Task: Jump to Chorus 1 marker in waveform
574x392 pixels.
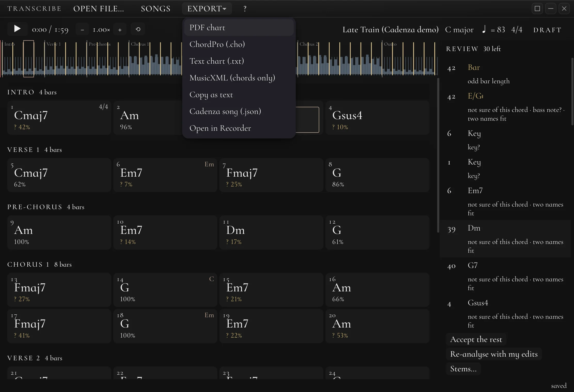Action: (x=140, y=44)
